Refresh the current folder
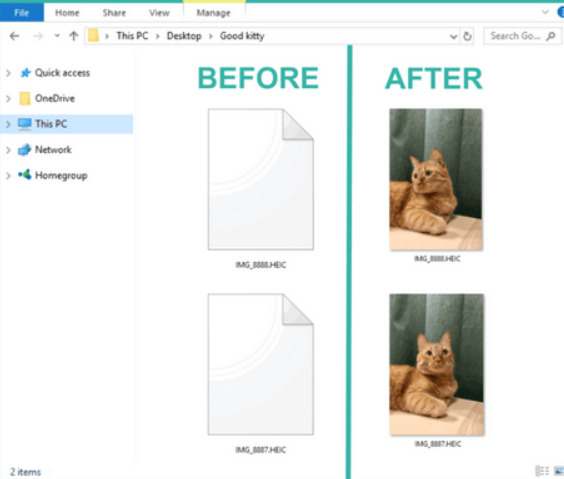 tap(467, 36)
